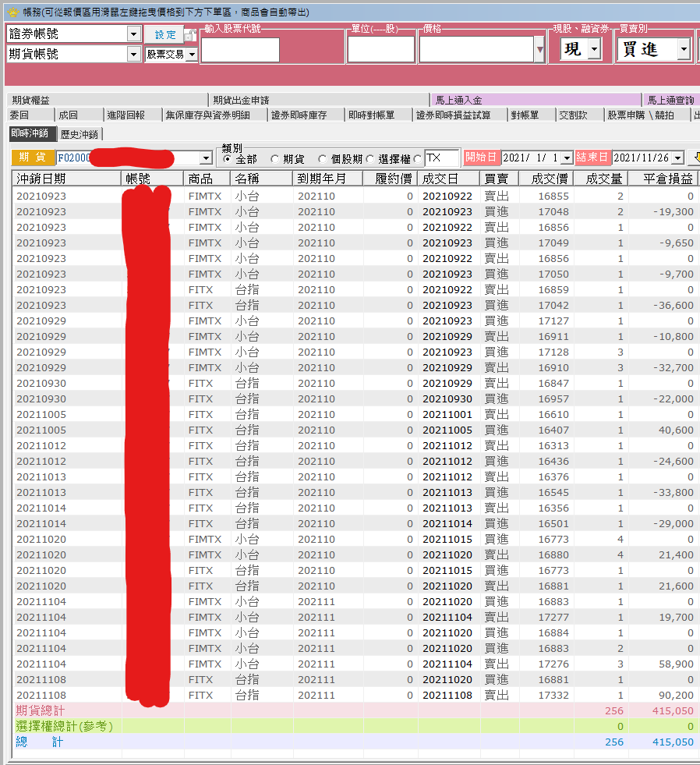
Task: Expand the 股票交易 dropdown
Action: (193, 55)
